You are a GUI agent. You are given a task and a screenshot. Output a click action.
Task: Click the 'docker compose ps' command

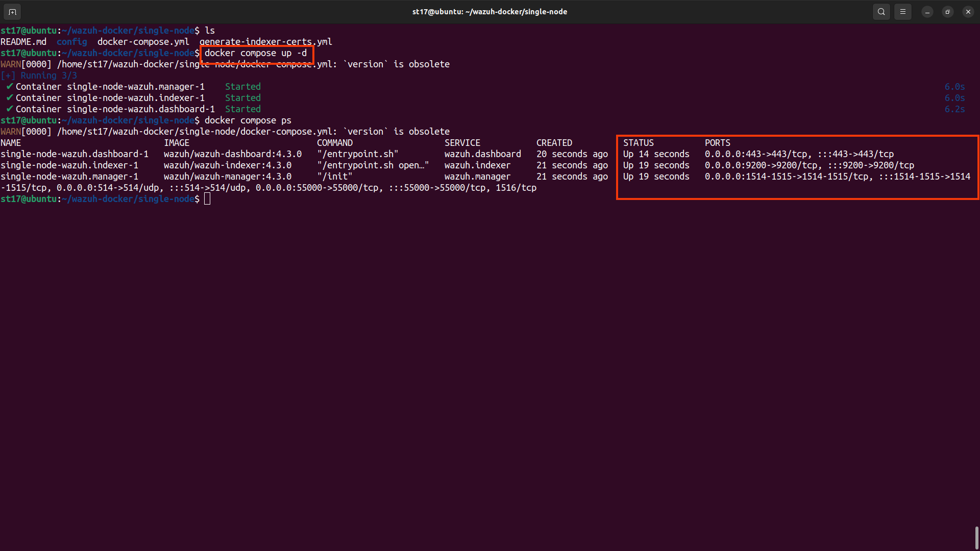click(x=248, y=120)
